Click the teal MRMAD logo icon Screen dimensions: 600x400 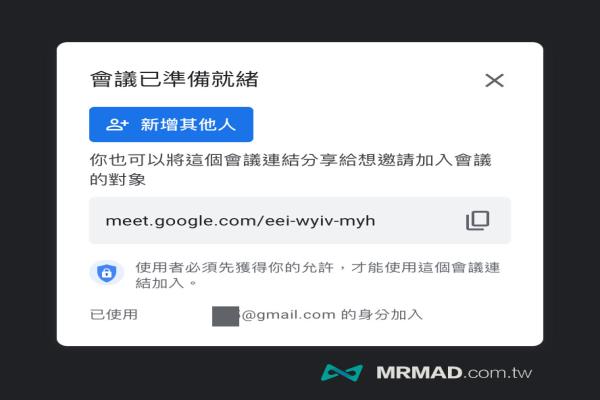pos(342,372)
